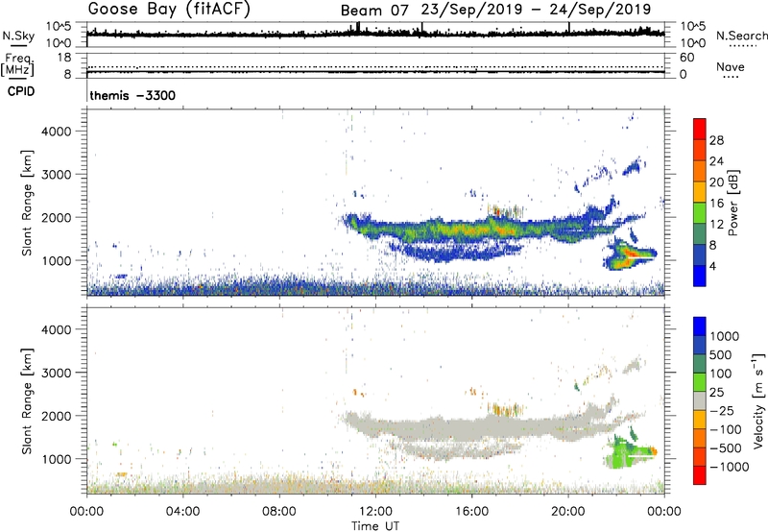
Task: Click the '4000' tick in power panel
Action: (57, 132)
